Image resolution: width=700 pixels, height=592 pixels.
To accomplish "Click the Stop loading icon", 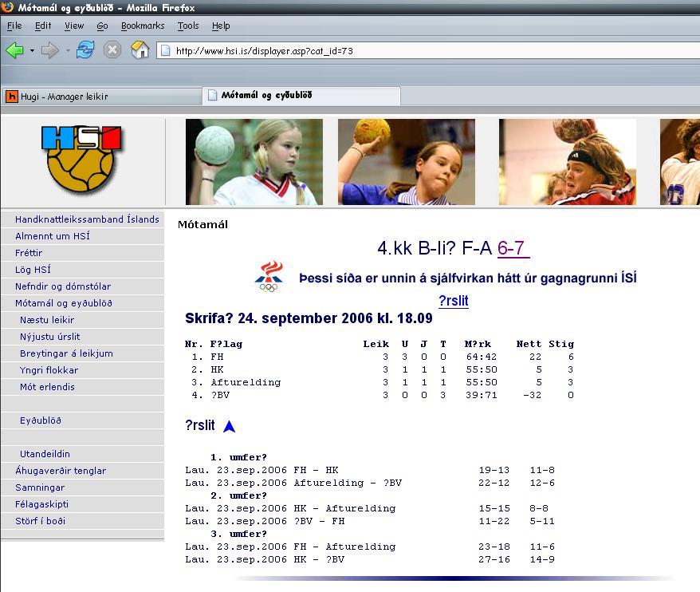I will coord(112,50).
